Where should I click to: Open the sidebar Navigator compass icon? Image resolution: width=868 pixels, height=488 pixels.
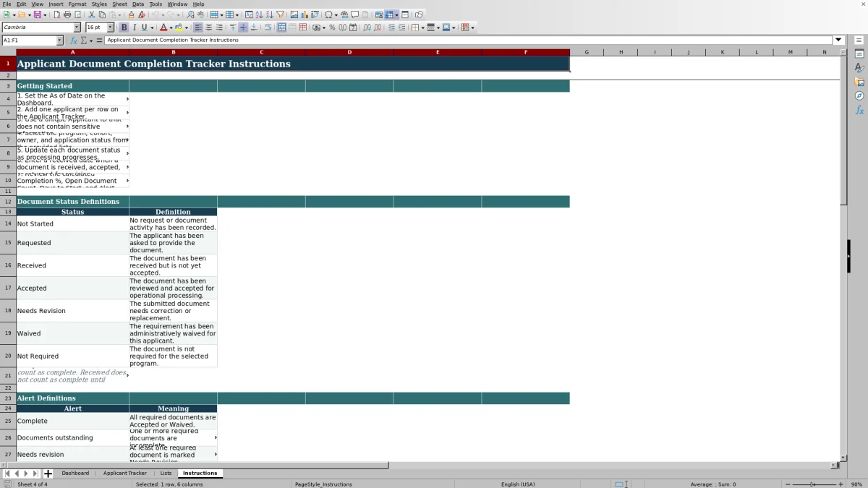click(859, 96)
